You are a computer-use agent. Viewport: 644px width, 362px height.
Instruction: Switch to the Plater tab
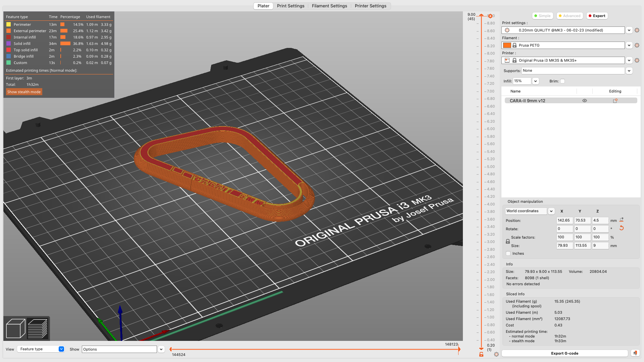pos(263,6)
